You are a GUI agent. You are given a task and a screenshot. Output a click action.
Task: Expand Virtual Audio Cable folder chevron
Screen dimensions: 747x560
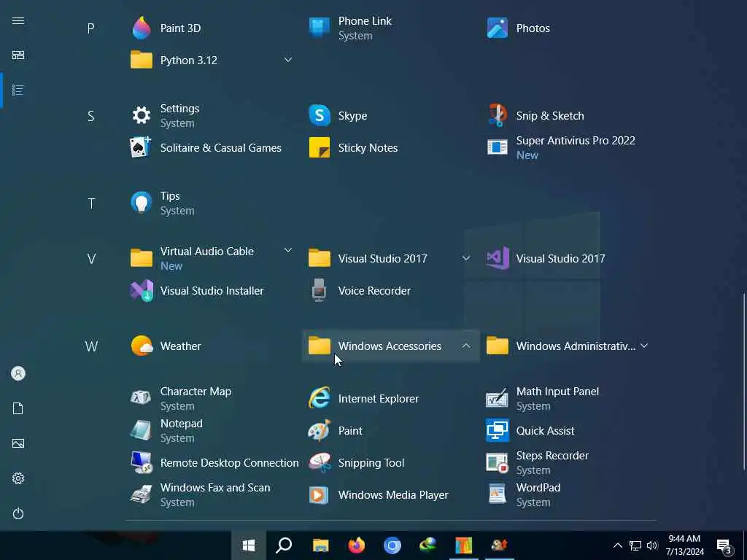pos(287,251)
